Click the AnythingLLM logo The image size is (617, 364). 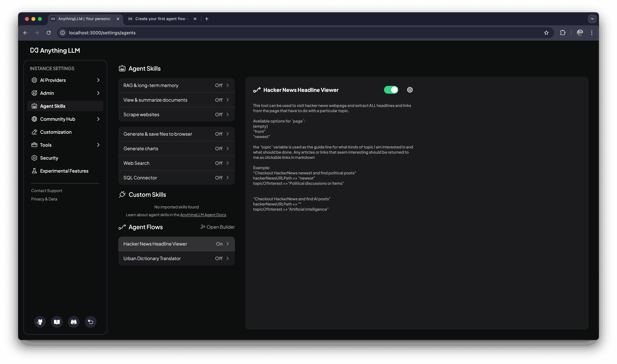tap(55, 50)
